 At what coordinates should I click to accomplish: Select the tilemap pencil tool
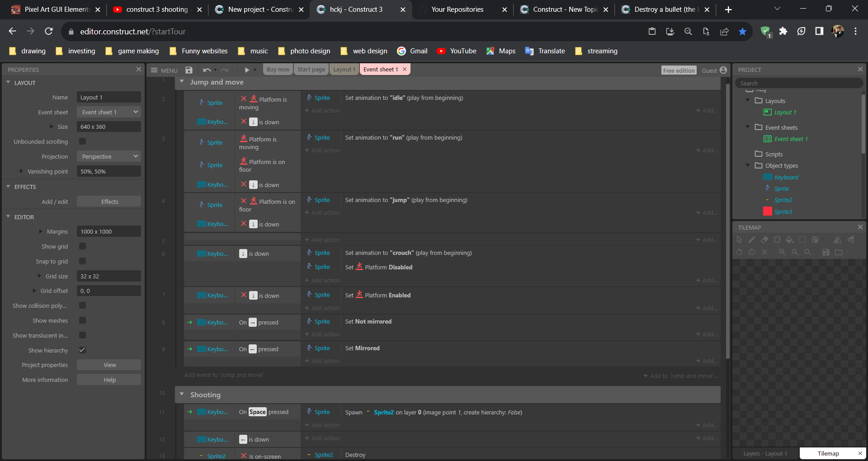[751, 240]
